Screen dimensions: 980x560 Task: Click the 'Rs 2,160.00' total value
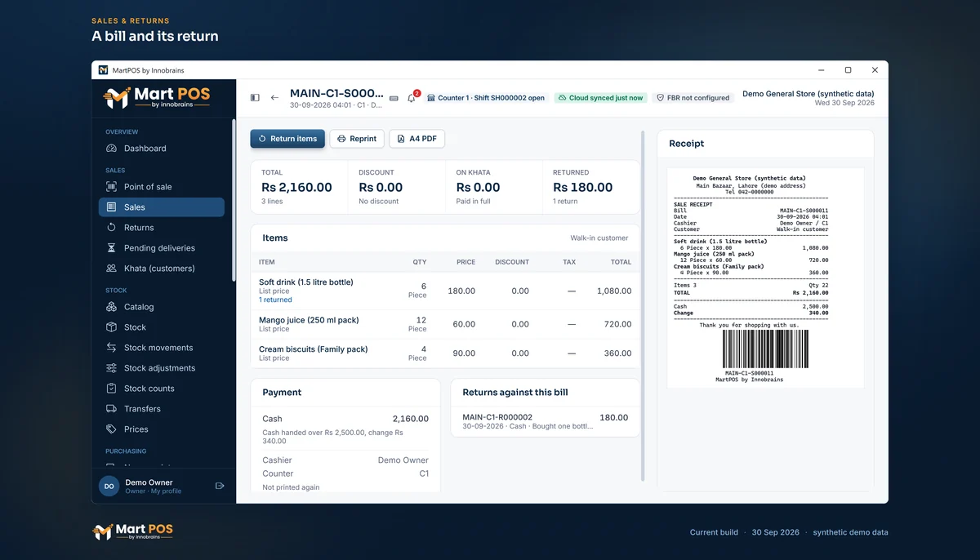coord(296,187)
